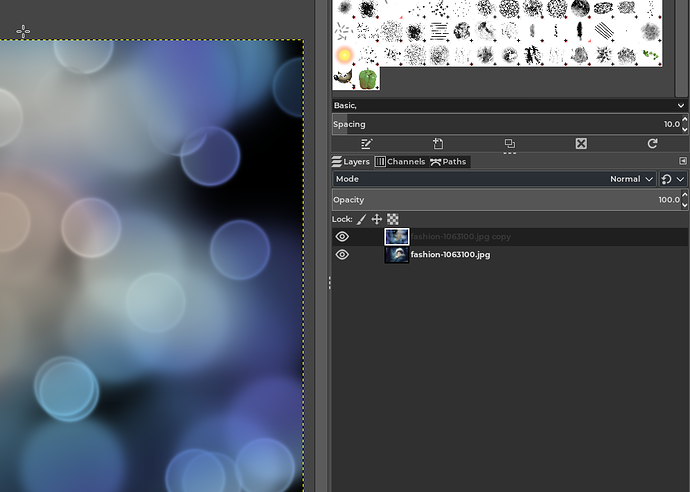690x492 pixels.
Task: Toggle visibility of fashion-1063100.jpg layer
Action: tap(342, 255)
